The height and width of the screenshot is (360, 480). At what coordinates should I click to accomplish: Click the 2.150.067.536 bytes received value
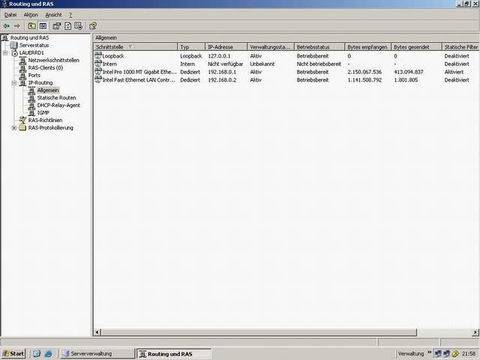[x=364, y=72]
